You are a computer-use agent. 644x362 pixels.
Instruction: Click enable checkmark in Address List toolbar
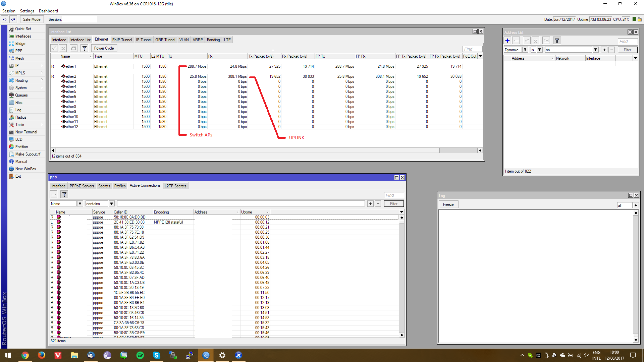527,41
